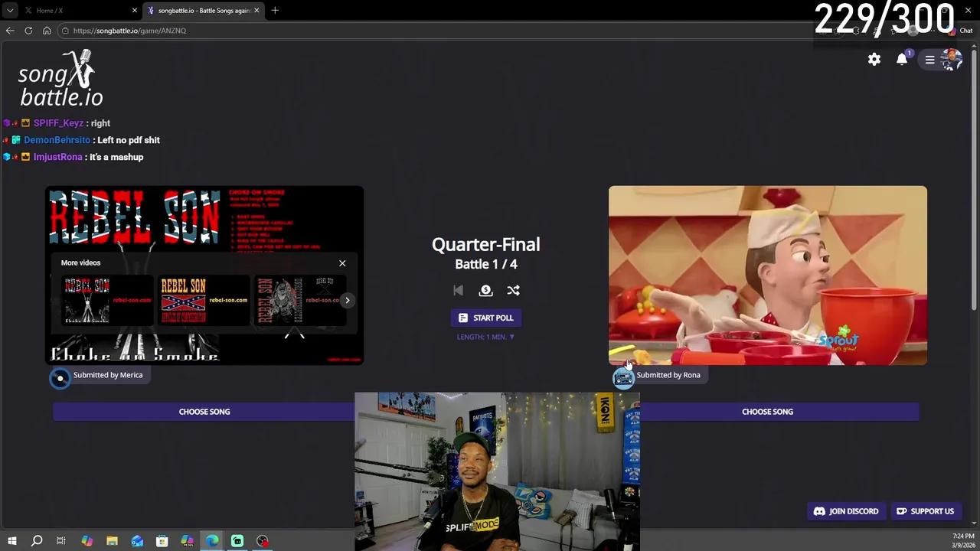This screenshot has width=980, height=551.
Task: Expand the poll LENGTH: 1 MIN. dropdown
Action: click(485, 337)
